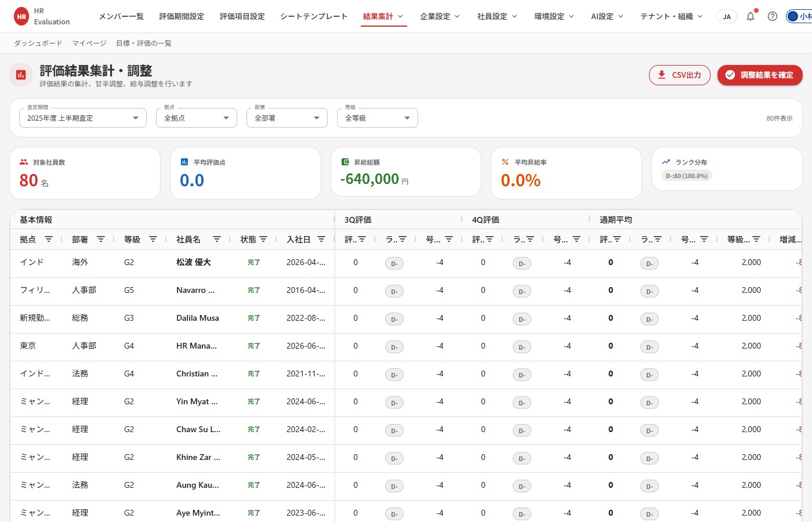Click the trend icon on ランク分布 card
Screen dimensions: 812x522
point(666,162)
